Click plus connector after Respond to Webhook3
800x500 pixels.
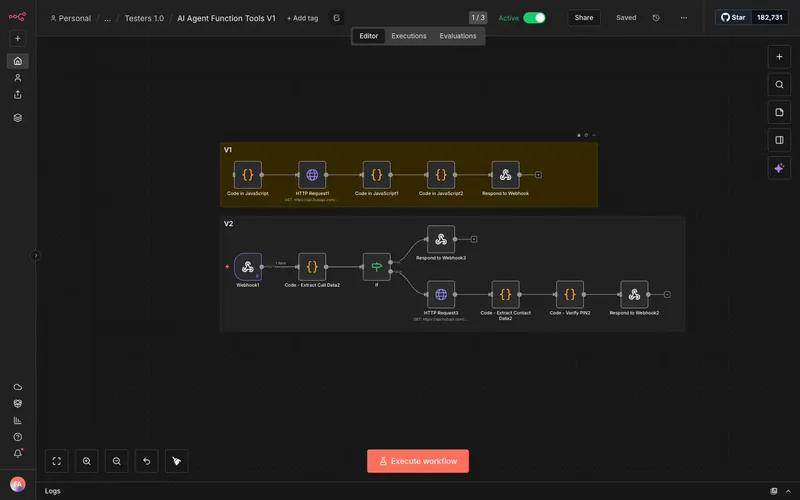(x=474, y=239)
